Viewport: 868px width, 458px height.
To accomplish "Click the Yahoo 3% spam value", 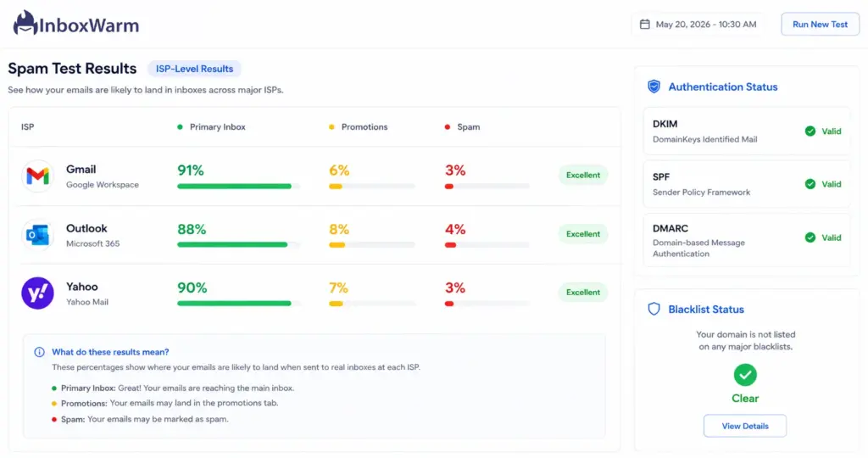I will click(x=455, y=288).
